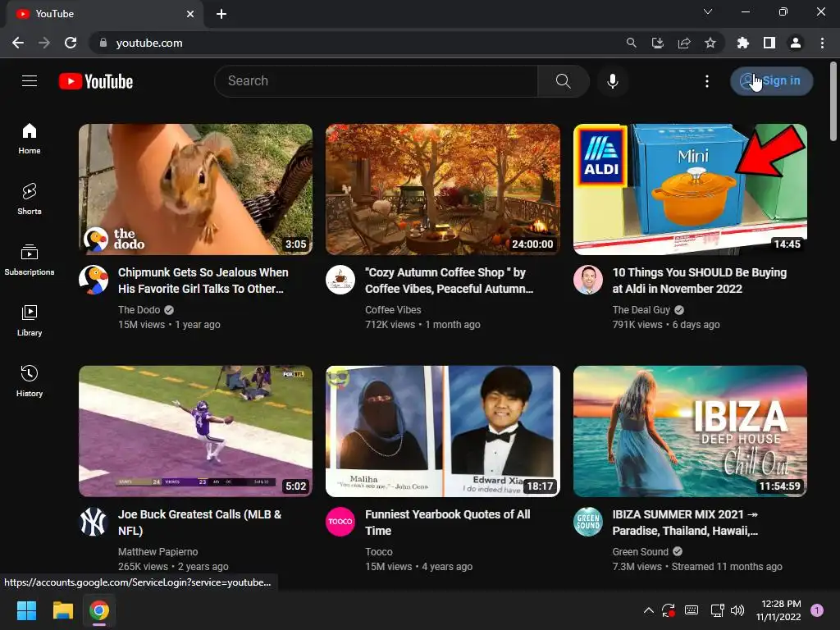The width and height of the screenshot is (840, 630).
Task: Close the YouTube tab
Action: [190, 14]
